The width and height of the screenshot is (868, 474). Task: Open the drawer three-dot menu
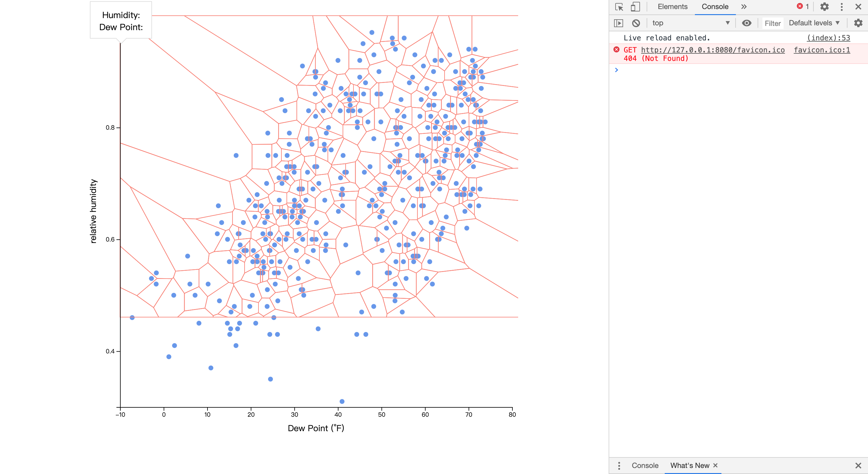click(619, 466)
